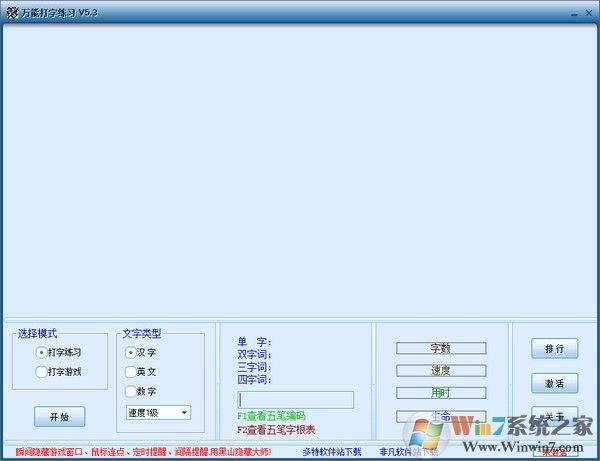Select 打字练习 mode radio button

tap(41, 352)
